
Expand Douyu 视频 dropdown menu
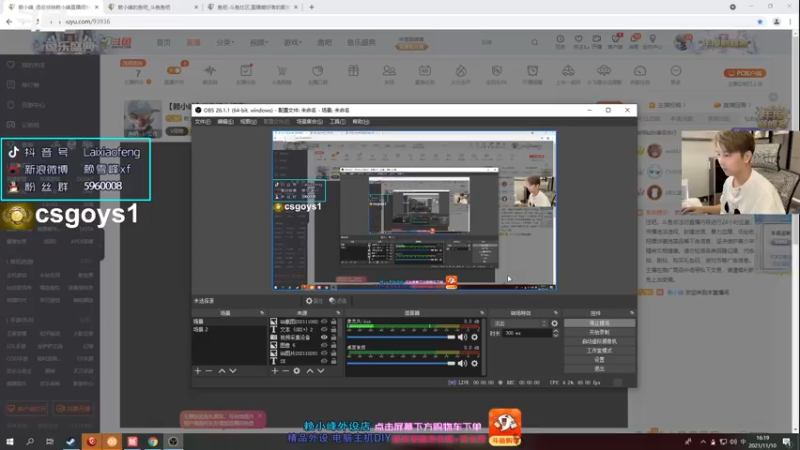pyautogui.click(x=259, y=42)
